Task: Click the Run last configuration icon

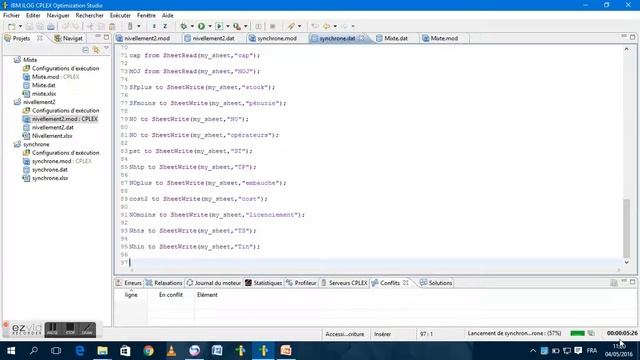Action: (x=219, y=27)
